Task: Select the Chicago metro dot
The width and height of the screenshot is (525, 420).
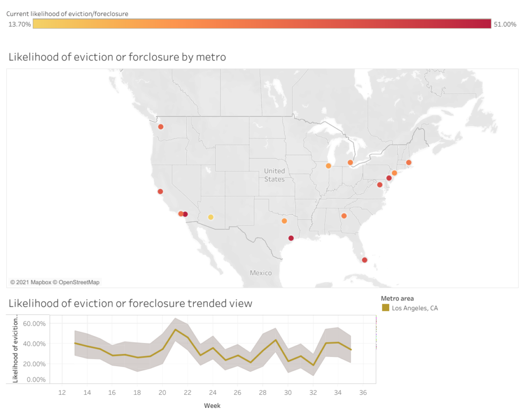Action: pos(329,166)
